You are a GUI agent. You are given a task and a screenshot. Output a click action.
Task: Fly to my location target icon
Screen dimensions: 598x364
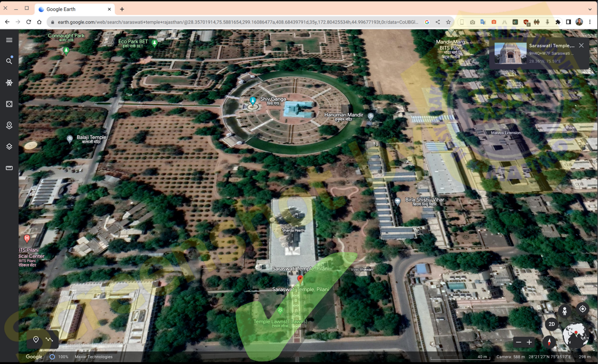[582, 309]
